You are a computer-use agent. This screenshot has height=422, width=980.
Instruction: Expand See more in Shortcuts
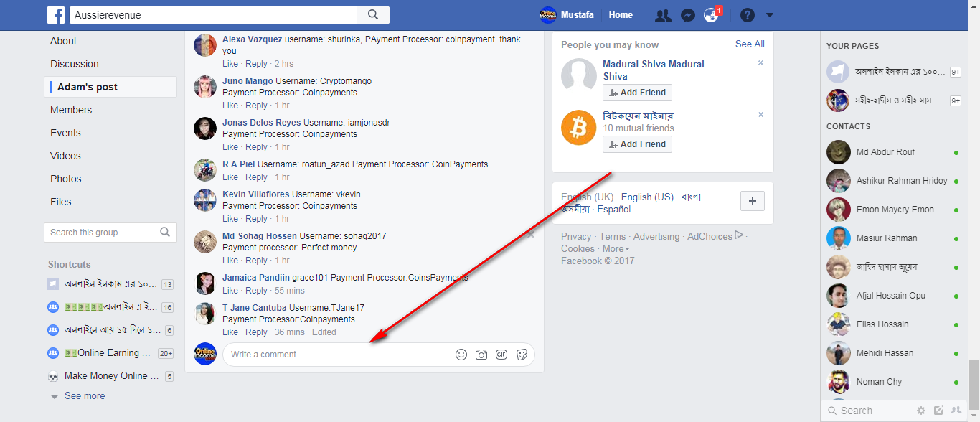click(x=84, y=396)
